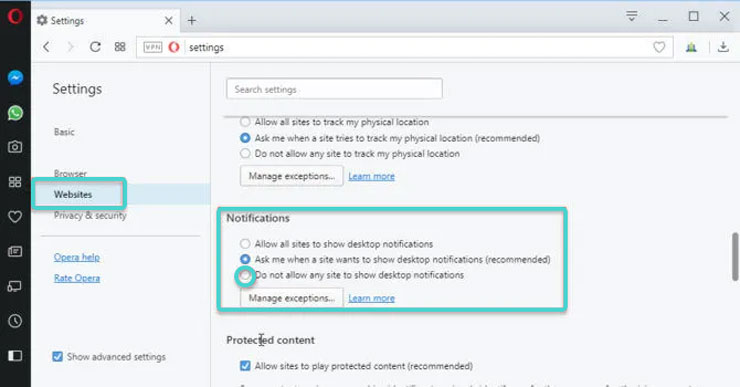This screenshot has width=740, height=387.
Task: Open Speed Dial from the sidebar
Action: [x=15, y=182]
